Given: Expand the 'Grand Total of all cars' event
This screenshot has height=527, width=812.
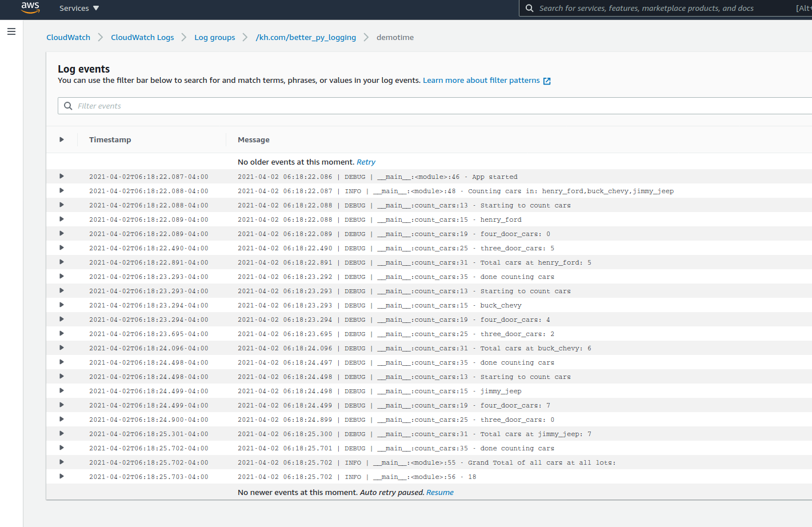Looking at the screenshot, I should 61,462.
